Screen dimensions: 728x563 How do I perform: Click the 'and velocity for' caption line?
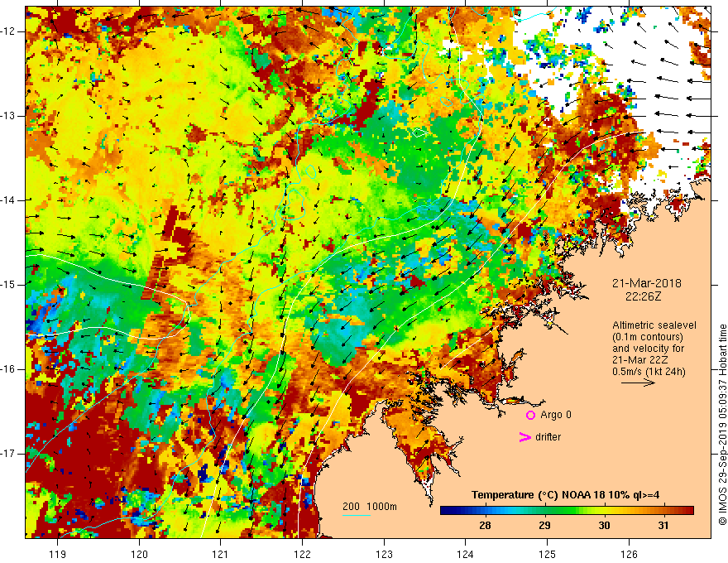tap(648, 349)
